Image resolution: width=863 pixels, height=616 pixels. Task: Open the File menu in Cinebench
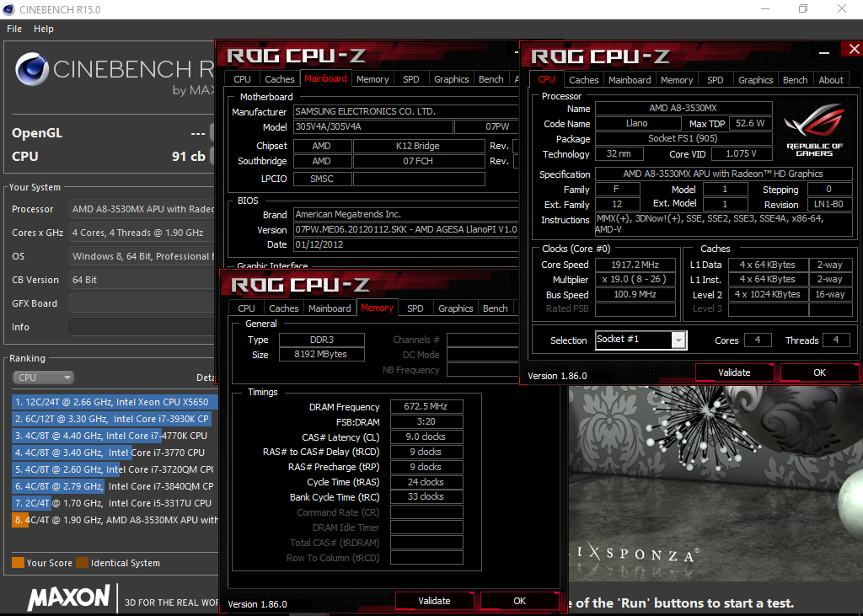[x=14, y=29]
